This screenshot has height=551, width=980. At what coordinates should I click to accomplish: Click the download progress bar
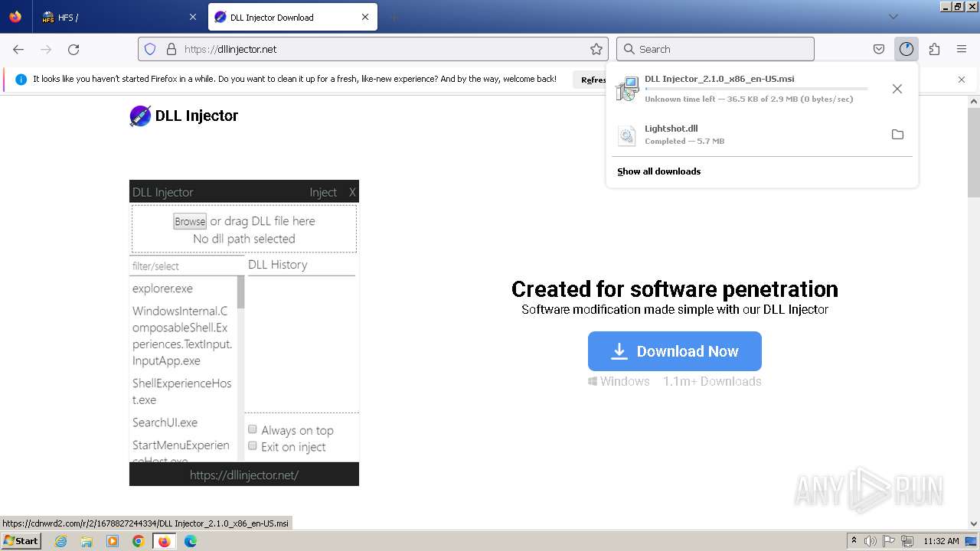(756, 89)
